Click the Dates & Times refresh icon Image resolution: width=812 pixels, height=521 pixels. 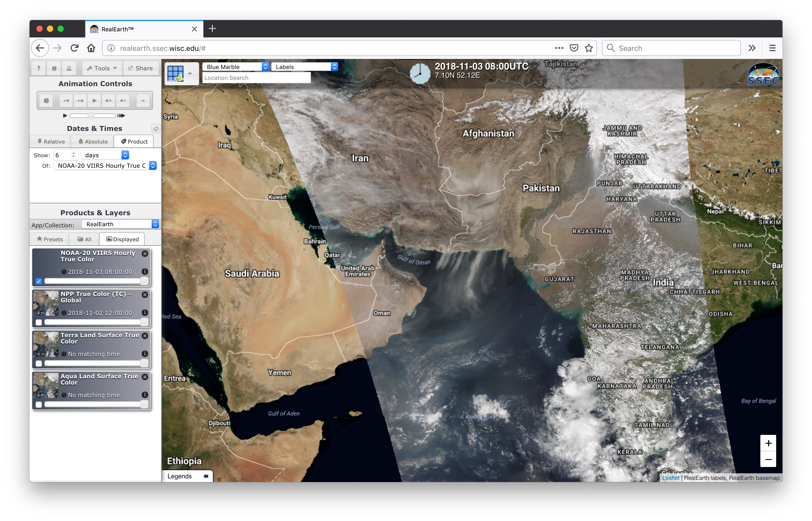point(156,129)
